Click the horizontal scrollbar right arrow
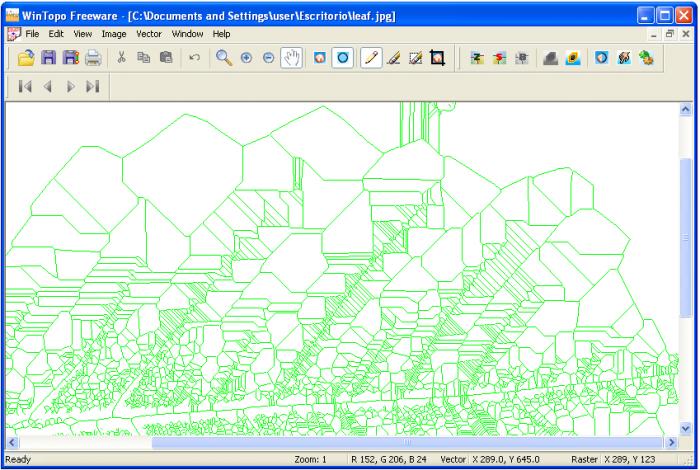The image size is (700, 470). (x=671, y=442)
